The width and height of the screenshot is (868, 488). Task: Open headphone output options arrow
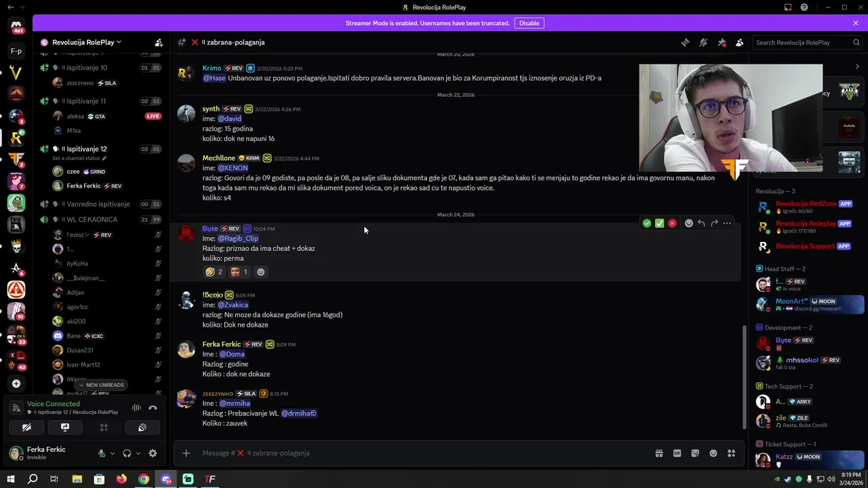point(138,453)
